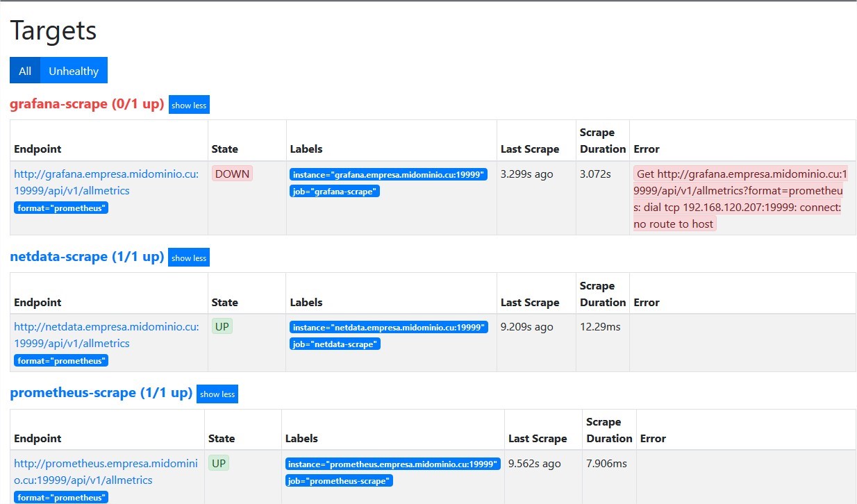Click format="prometheus" badge under prometheus endpoint
The height and width of the screenshot is (504, 857).
tap(61, 497)
